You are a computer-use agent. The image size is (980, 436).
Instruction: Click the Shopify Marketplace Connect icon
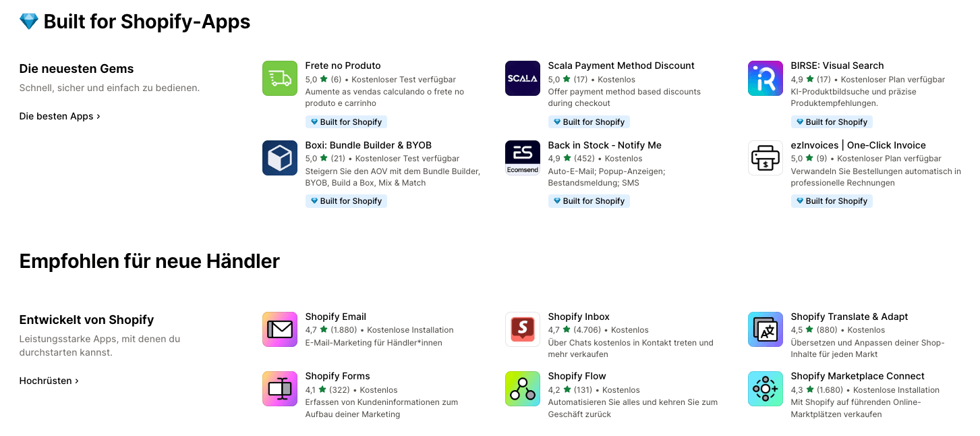click(766, 389)
